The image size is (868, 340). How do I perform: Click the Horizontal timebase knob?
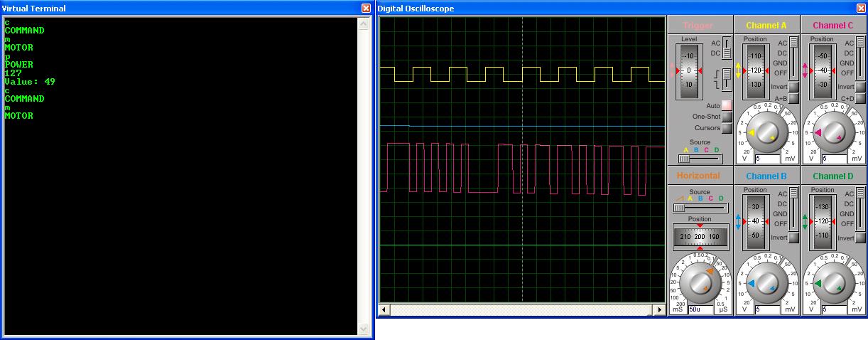point(699,284)
